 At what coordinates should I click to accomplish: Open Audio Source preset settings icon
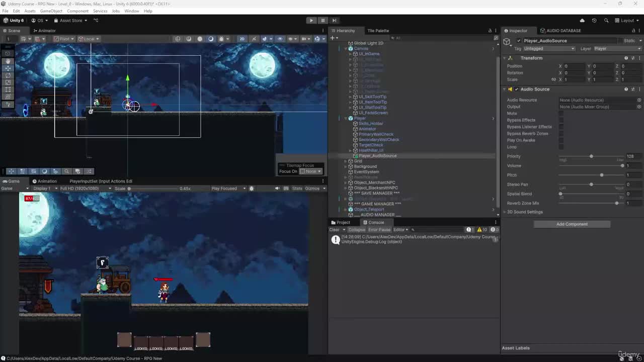tap(633, 89)
